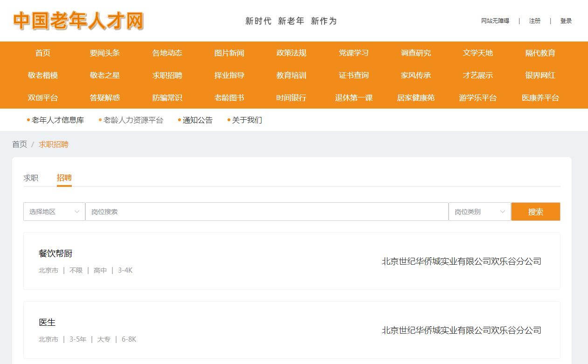Click the 注册 register link
Image resolution: width=588 pixels, height=364 pixels.
coord(534,21)
